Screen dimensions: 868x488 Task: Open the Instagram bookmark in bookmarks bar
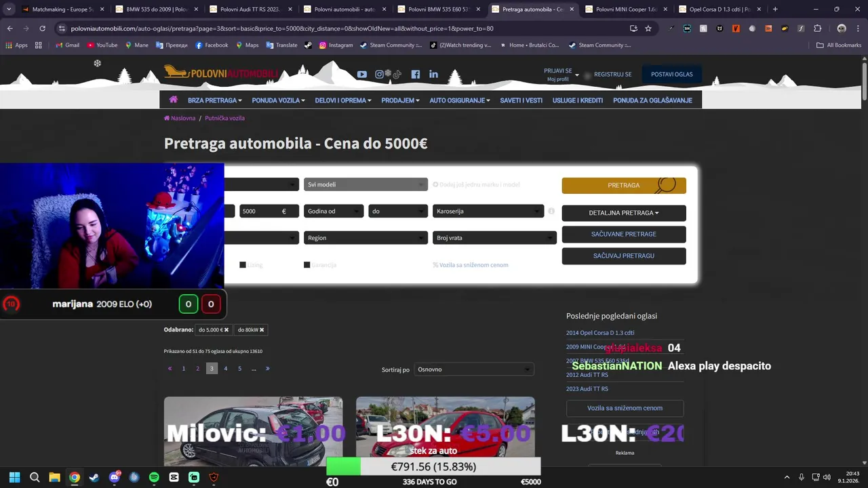[336, 45]
